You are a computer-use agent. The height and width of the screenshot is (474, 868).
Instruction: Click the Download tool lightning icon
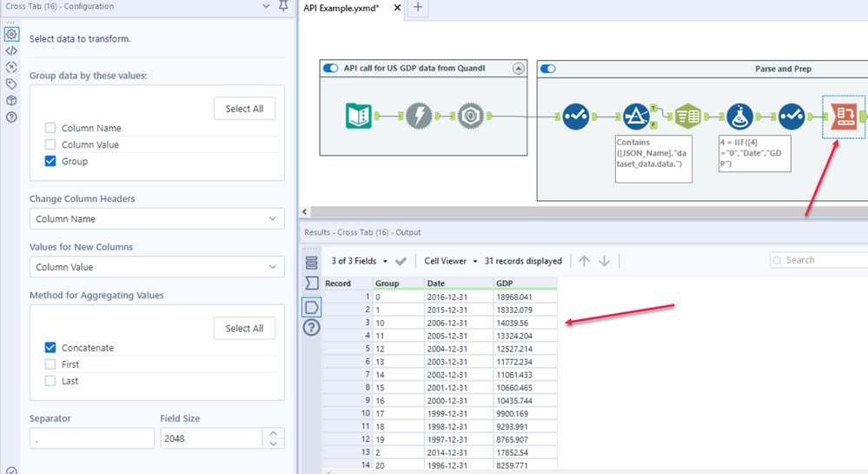tap(419, 116)
